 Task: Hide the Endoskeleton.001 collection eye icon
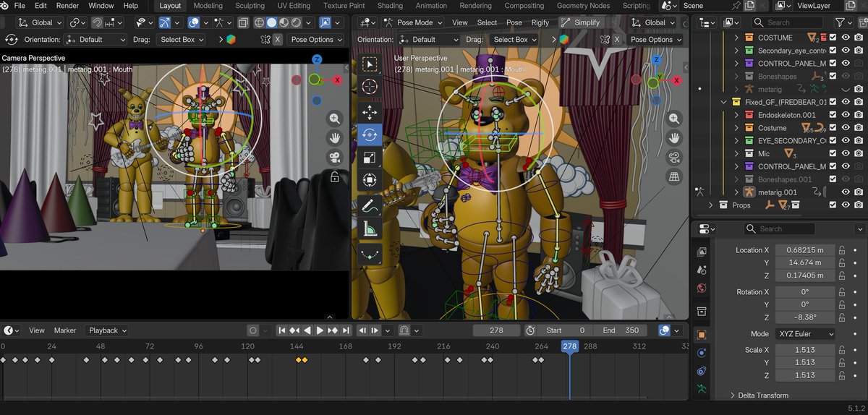pos(846,115)
